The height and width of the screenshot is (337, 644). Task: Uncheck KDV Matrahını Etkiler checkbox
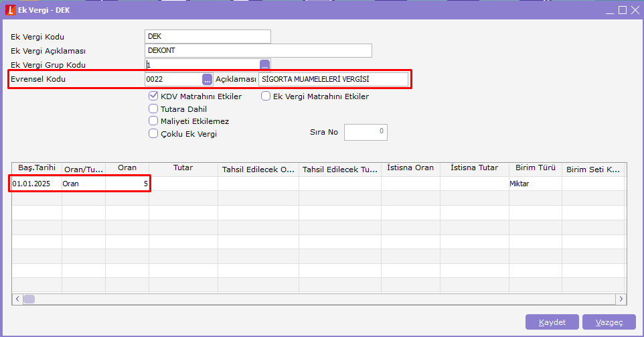[x=153, y=96]
